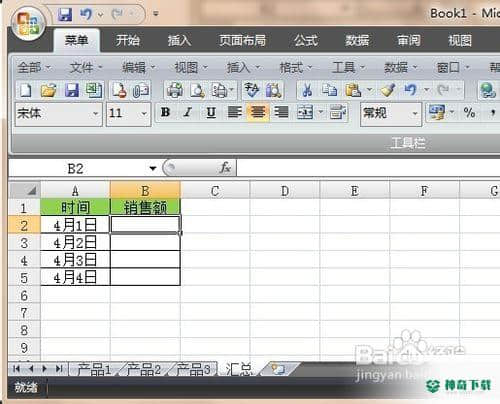Open the font size 11 dropdown
The height and width of the screenshot is (404, 500).
(x=144, y=114)
